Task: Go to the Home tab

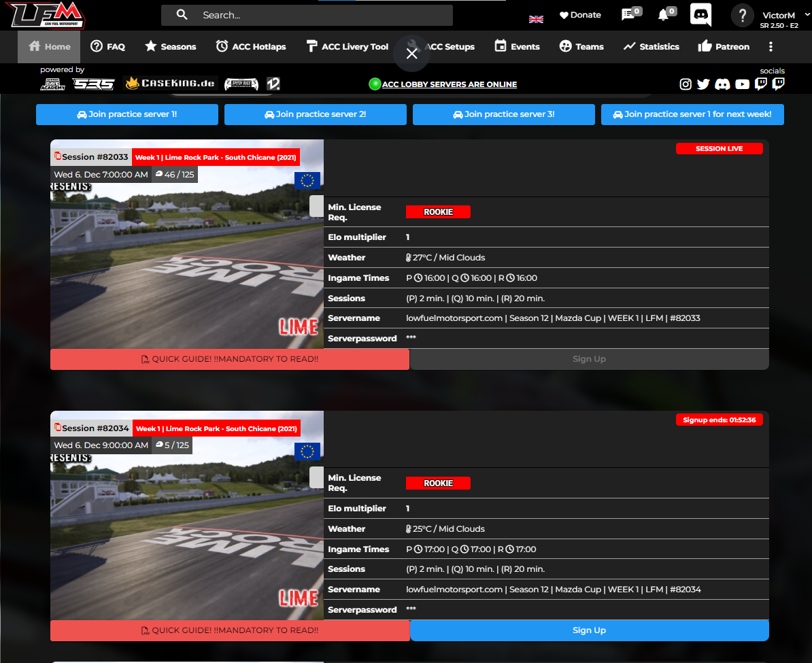Action: click(x=49, y=47)
